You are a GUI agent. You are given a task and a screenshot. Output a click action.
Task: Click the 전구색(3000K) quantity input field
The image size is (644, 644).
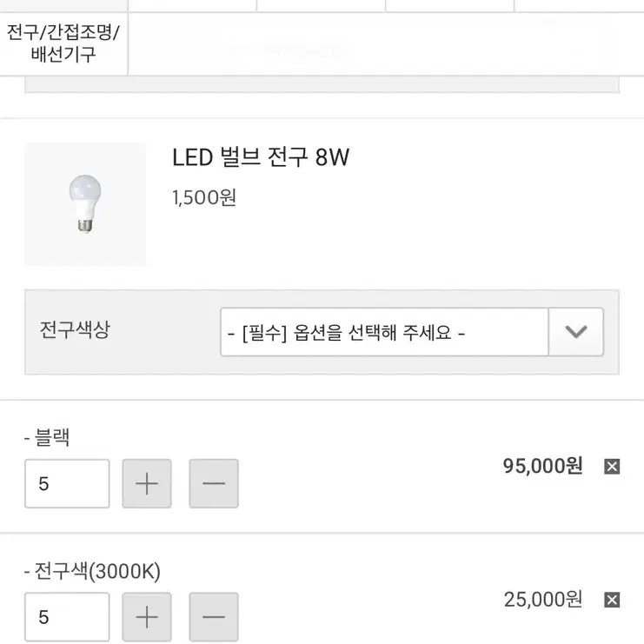(67, 617)
